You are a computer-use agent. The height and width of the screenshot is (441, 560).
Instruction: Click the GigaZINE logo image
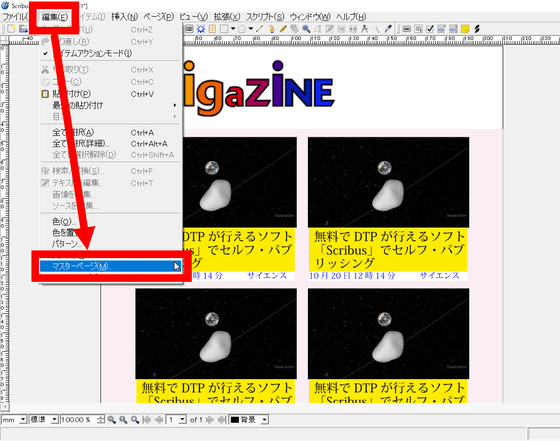259,89
